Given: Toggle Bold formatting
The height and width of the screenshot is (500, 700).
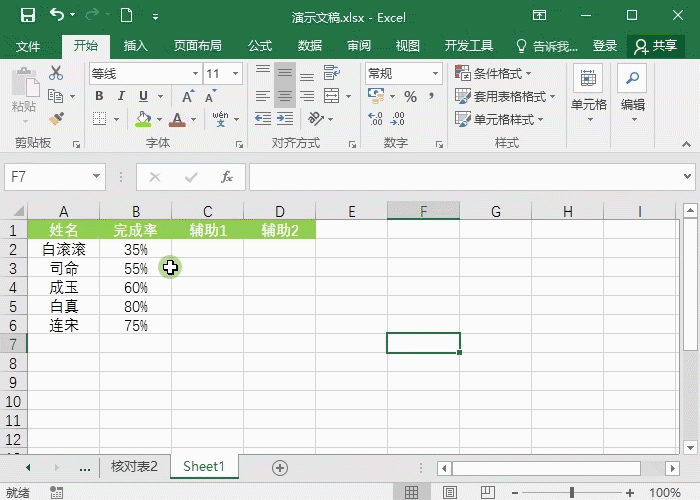Looking at the screenshot, I should tap(99, 96).
